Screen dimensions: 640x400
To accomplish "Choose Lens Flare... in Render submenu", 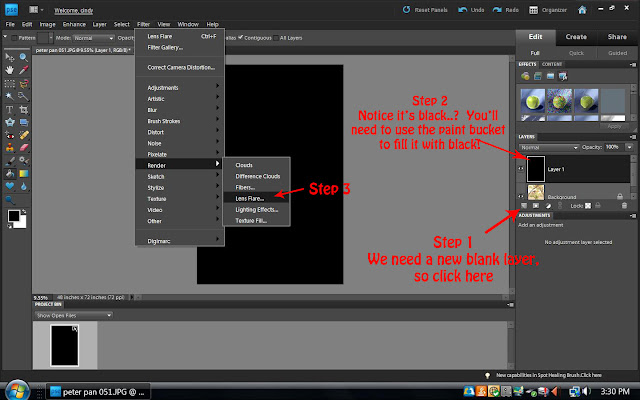I will click(256, 198).
